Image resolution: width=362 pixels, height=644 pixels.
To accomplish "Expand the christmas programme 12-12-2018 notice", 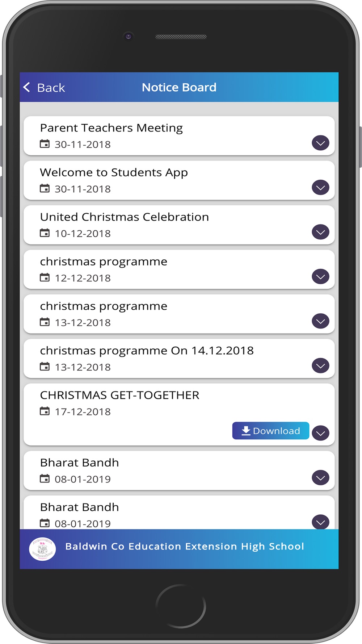I will (320, 277).
